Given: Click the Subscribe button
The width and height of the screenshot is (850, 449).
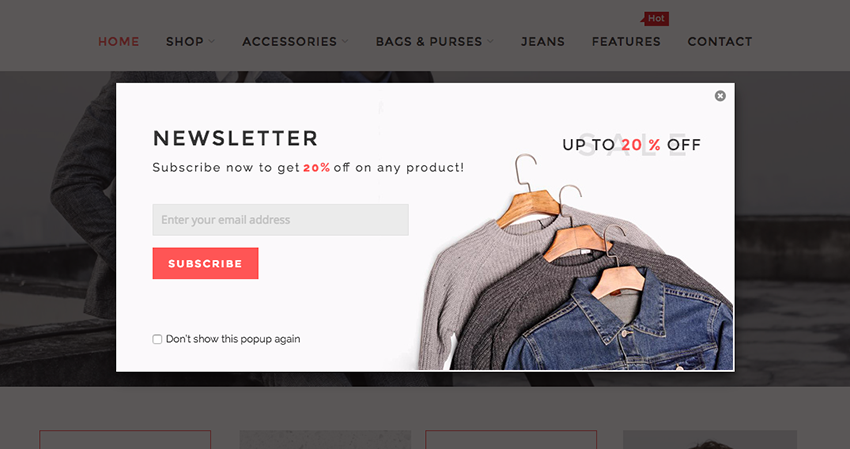Looking at the screenshot, I should (205, 264).
